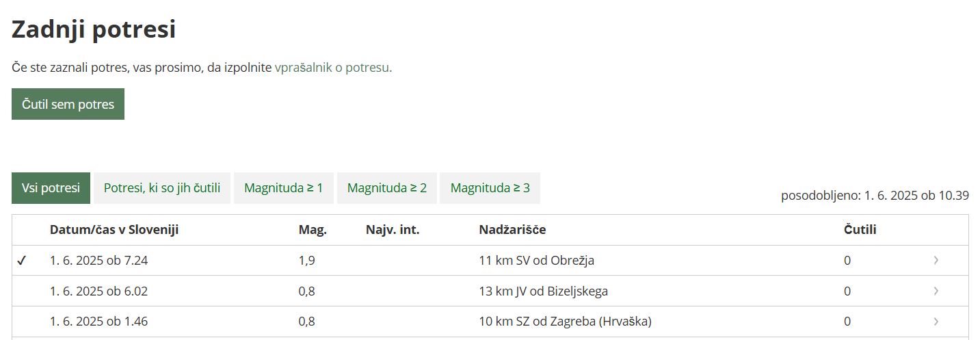
Task: Click '13 km JV od Bizeljskega' location
Action: click(x=543, y=291)
